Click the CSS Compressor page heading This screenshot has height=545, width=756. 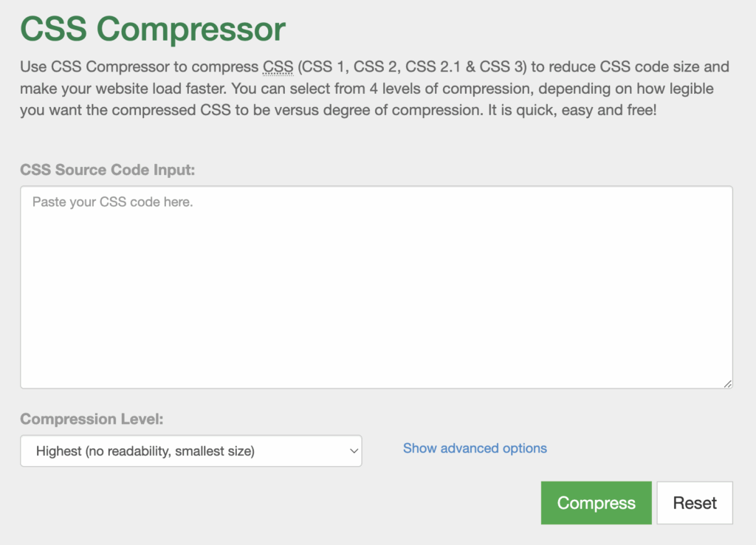(152, 30)
